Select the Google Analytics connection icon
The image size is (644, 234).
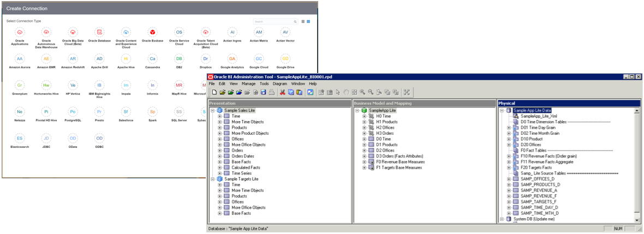[x=232, y=59]
